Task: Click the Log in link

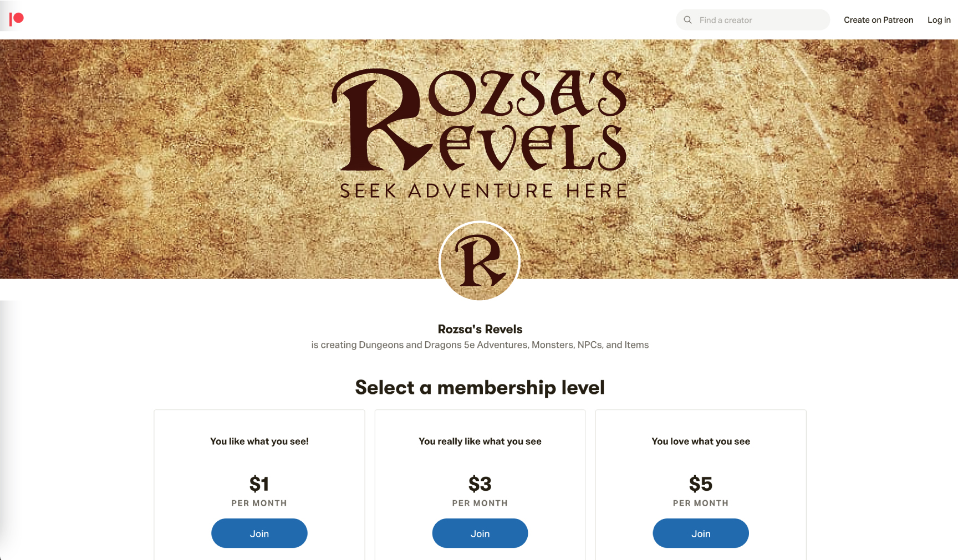Action: (x=939, y=20)
